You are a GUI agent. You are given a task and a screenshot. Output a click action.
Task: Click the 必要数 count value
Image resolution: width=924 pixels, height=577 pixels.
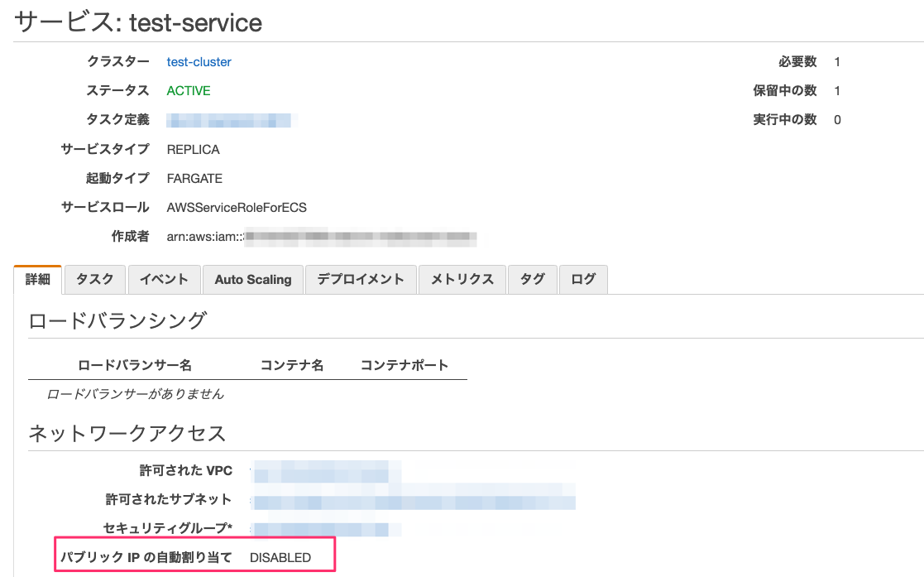pos(837,61)
